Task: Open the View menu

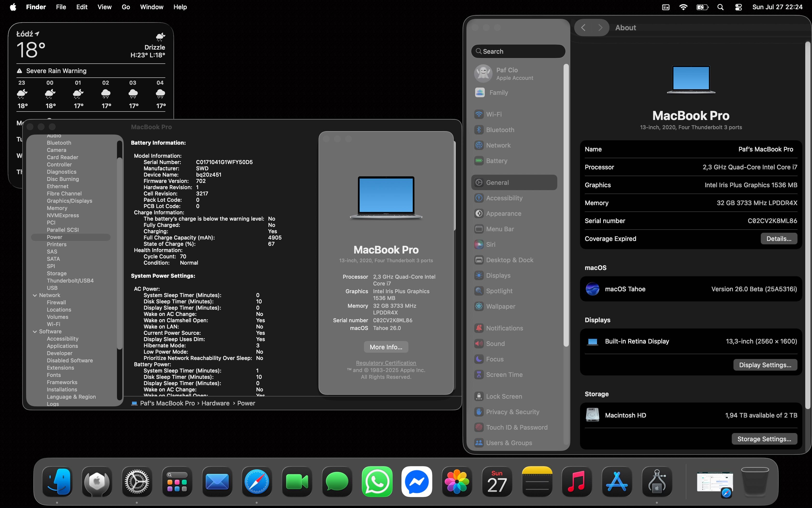Action: click(x=104, y=7)
